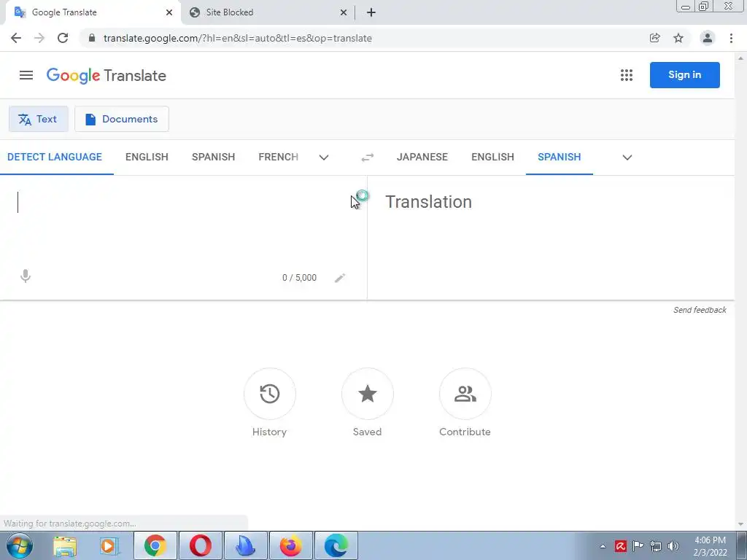This screenshot has height=560, width=747.
Task: Open the clock and date panel
Action: pyautogui.click(x=710, y=546)
